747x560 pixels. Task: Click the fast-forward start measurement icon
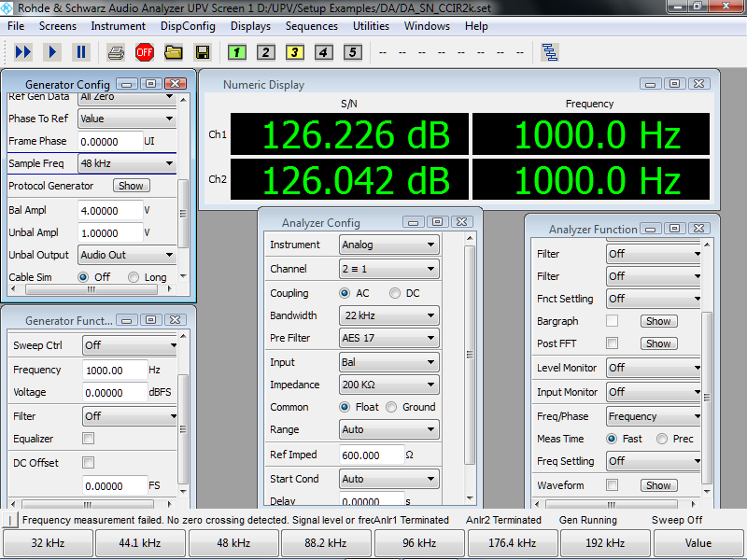point(23,52)
